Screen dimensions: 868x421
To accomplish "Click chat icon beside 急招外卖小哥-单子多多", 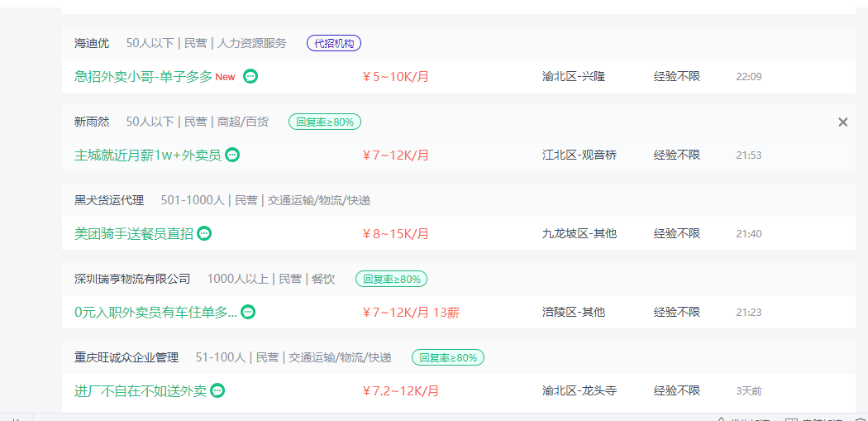I will click(x=250, y=76).
